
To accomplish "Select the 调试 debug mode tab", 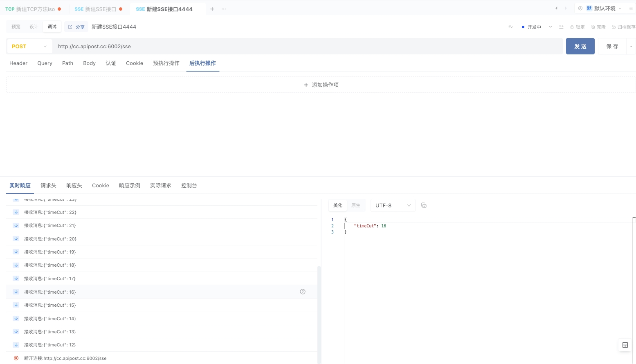I will [x=52, y=27].
